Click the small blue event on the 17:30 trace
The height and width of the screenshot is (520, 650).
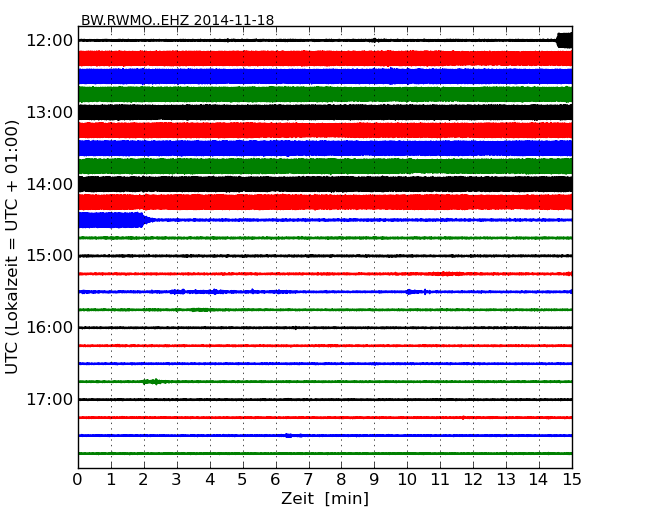pos(291,435)
